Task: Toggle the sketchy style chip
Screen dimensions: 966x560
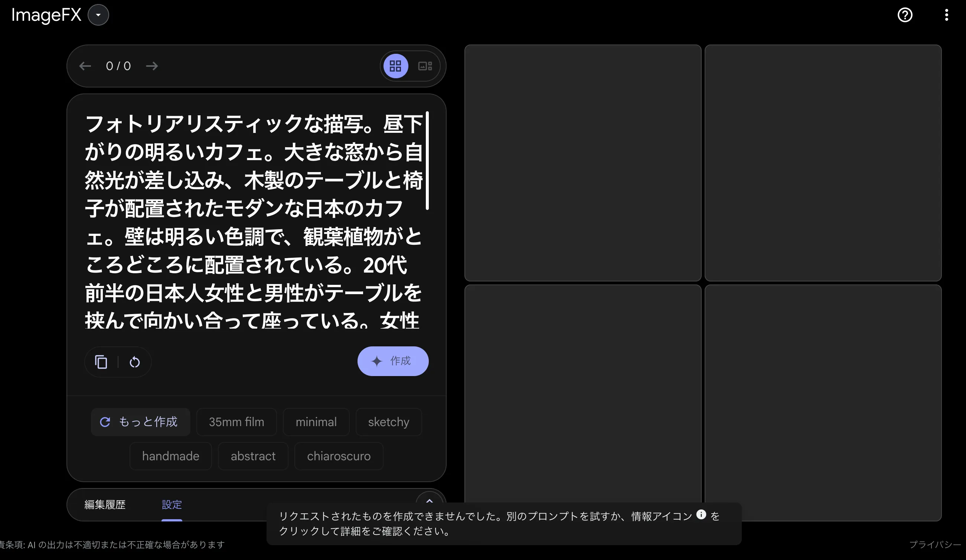Action: point(388,422)
